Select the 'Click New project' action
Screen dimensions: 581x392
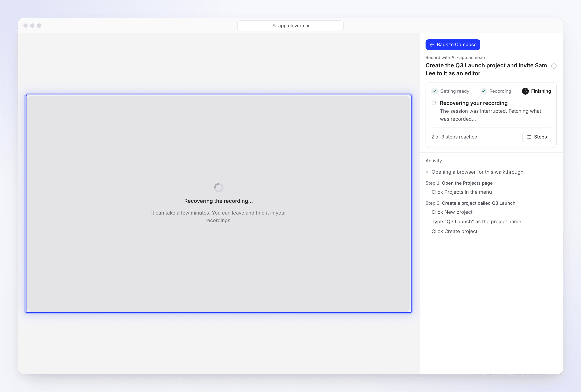coord(452,212)
